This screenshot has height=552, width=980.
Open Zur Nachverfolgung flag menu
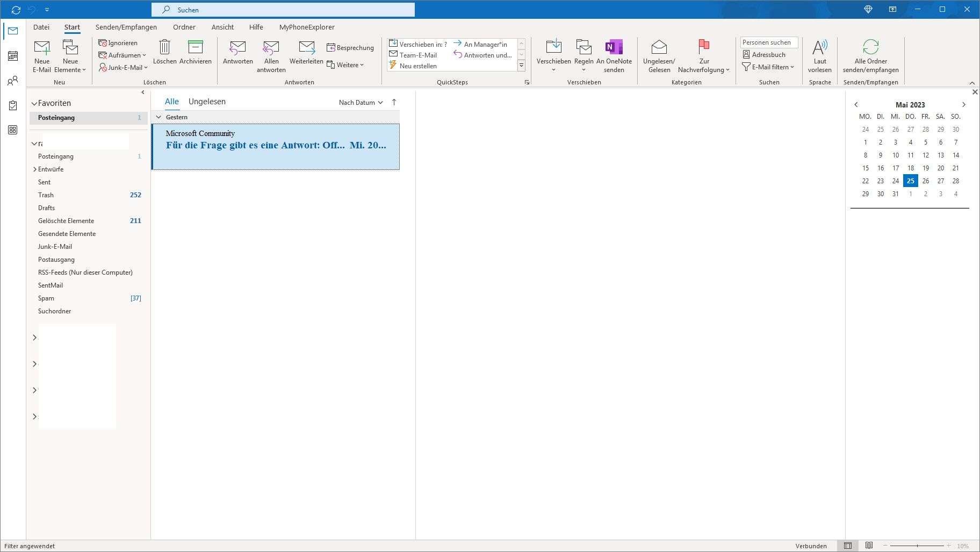click(x=704, y=56)
